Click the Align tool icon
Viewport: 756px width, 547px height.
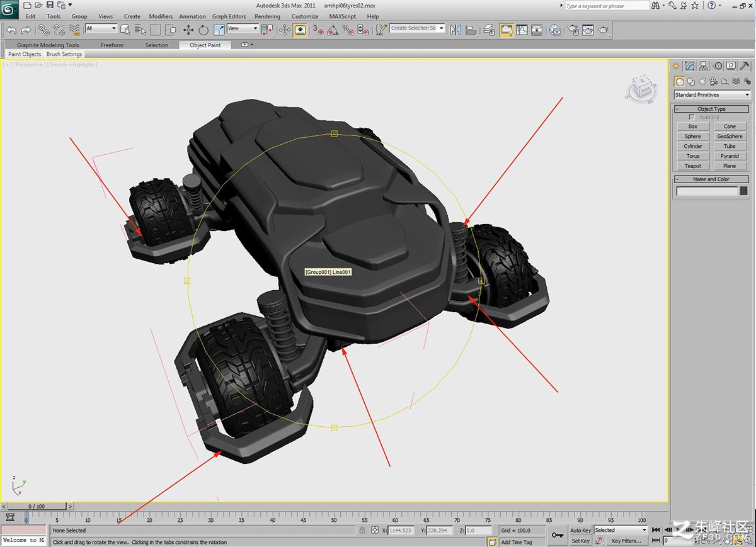pos(471,30)
